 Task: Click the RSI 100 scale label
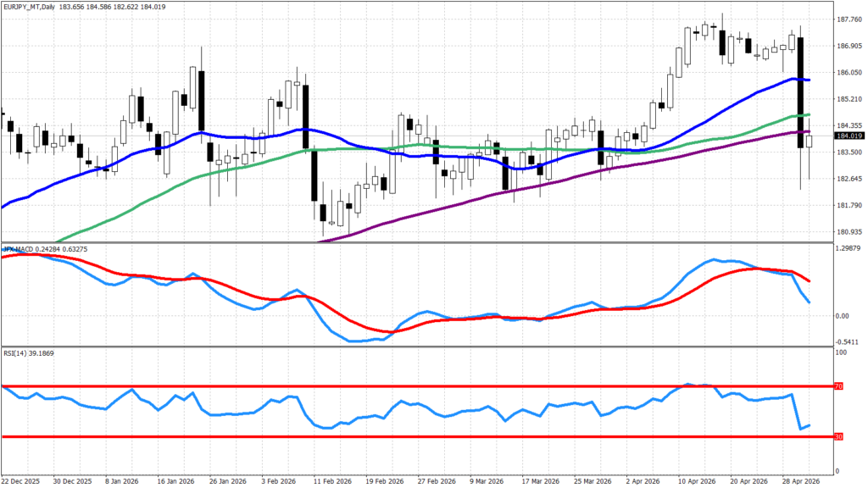coord(840,352)
